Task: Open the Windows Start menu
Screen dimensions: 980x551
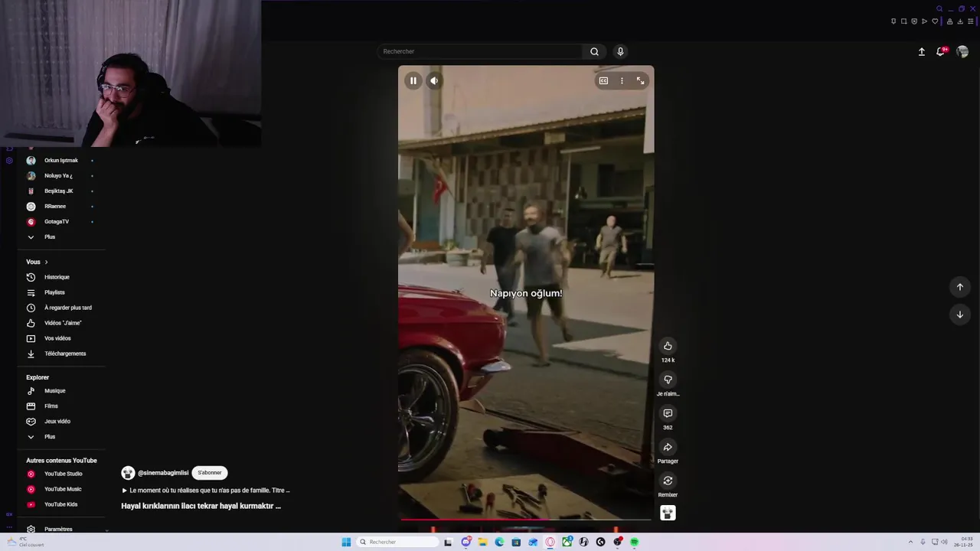Action: [x=346, y=542]
